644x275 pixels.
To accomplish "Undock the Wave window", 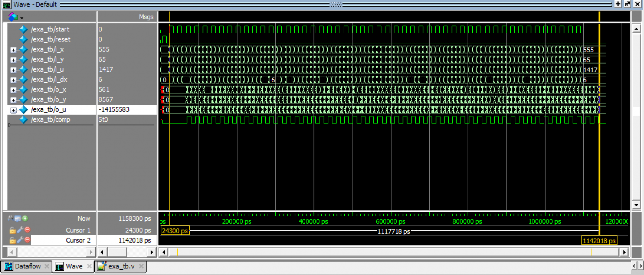I will pyautogui.click(x=627, y=4).
